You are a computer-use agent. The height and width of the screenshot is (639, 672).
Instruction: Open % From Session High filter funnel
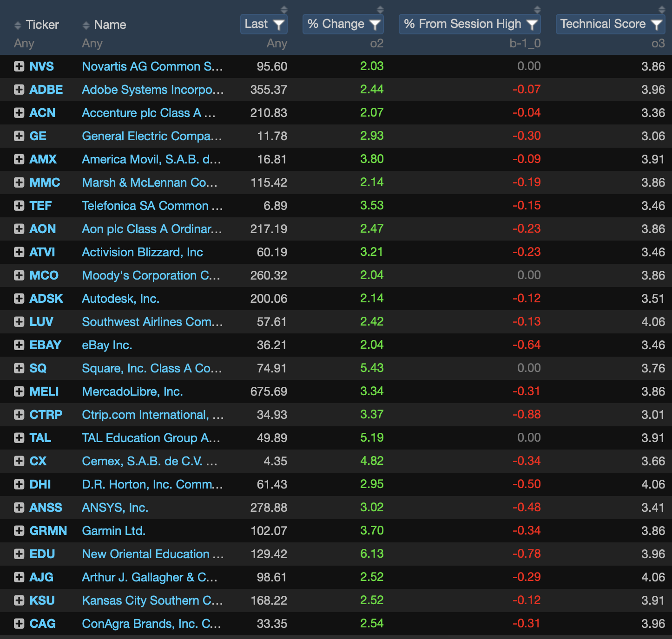[x=532, y=25]
